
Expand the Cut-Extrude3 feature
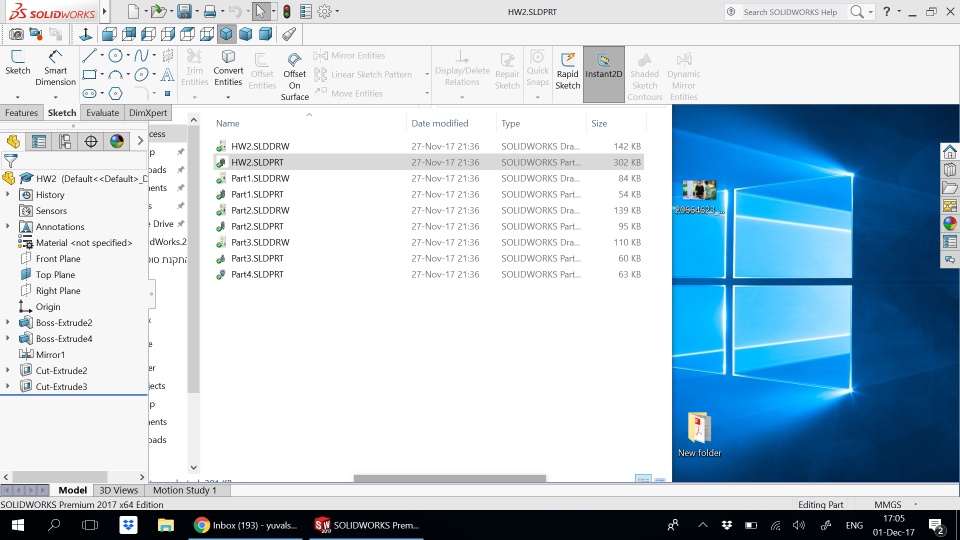[x=7, y=386]
